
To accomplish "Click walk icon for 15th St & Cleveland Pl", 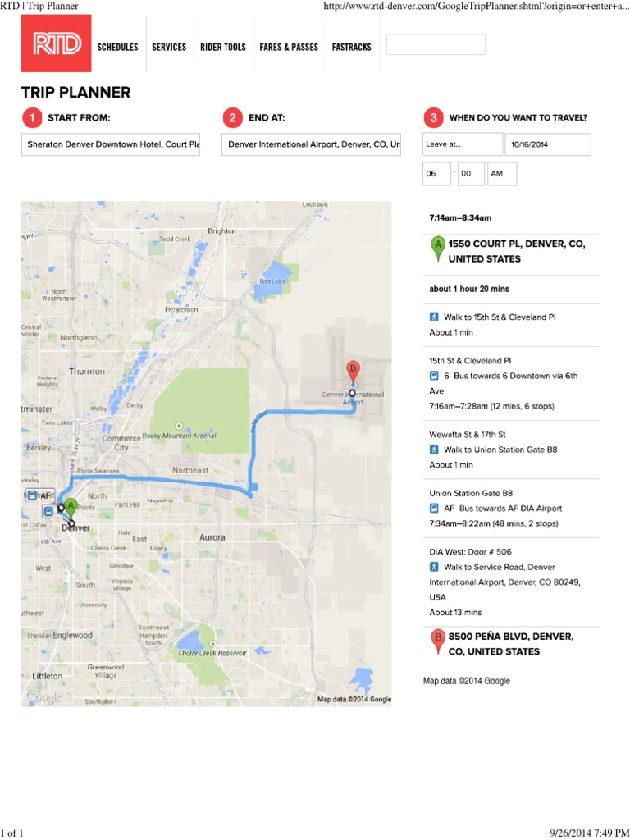I will click(x=434, y=317).
